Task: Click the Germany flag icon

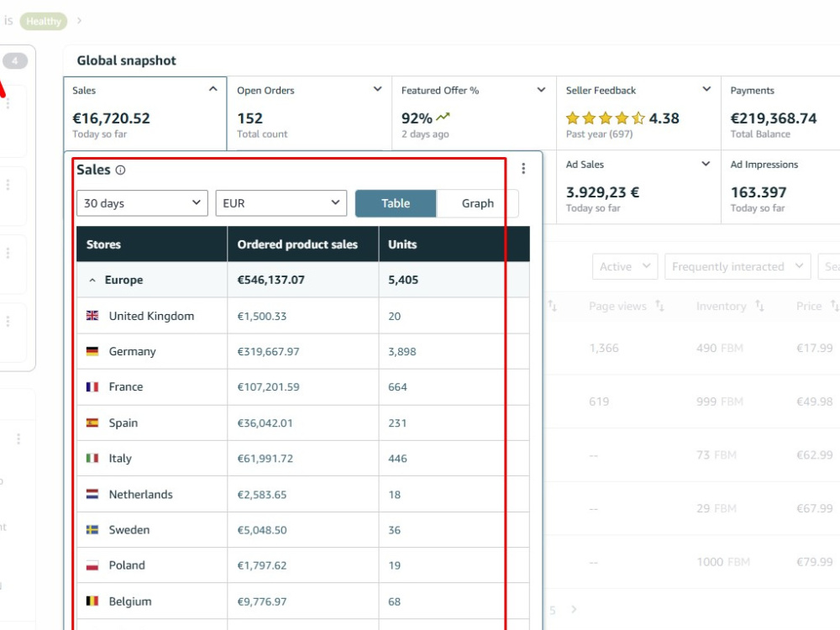Action: click(x=92, y=351)
